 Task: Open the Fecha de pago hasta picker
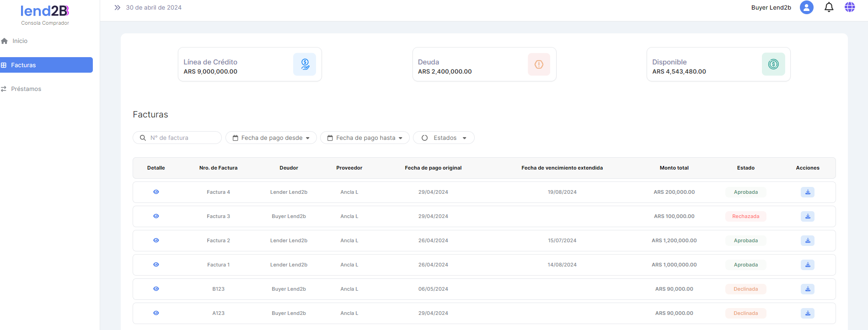(365, 138)
